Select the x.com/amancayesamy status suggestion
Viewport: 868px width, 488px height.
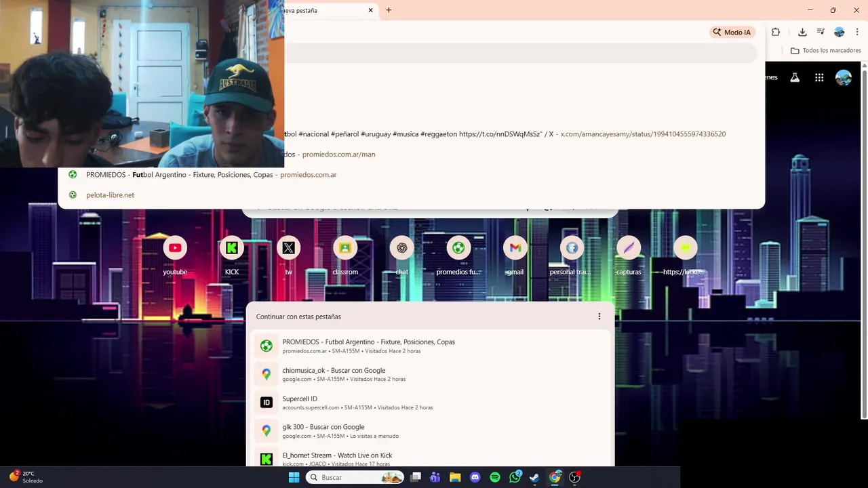click(524, 134)
